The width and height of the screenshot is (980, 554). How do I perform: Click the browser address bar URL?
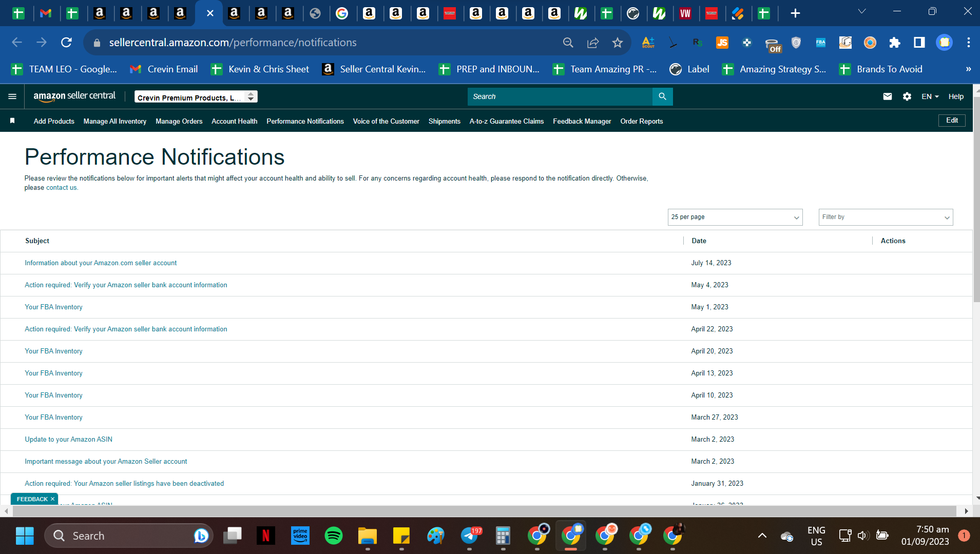(233, 43)
